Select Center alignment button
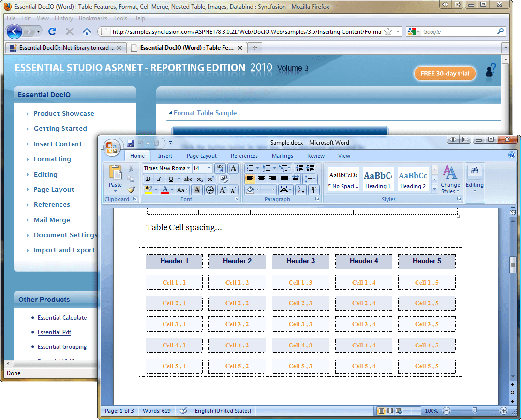The width and height of the screenshot is (521, 420). point(261,179)
